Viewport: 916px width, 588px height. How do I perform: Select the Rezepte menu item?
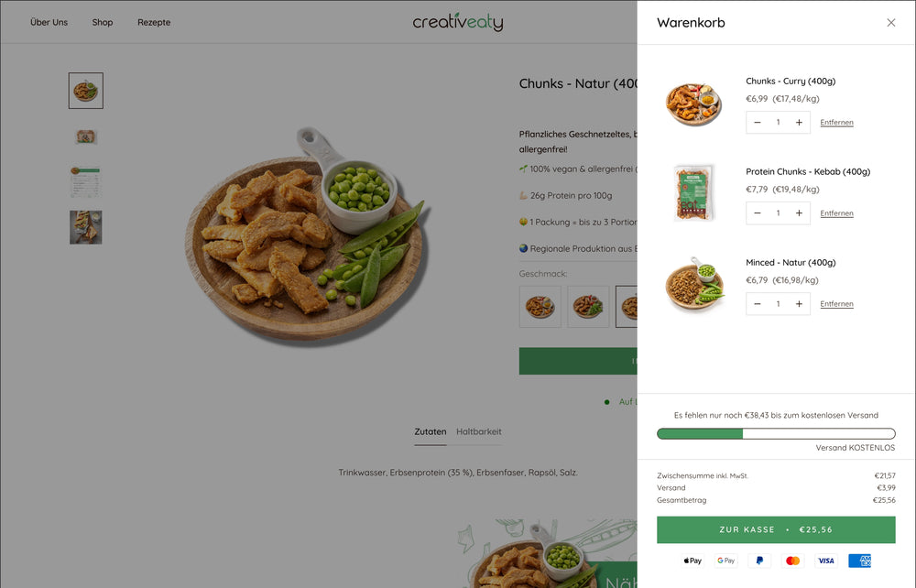(x=153, y=22)
